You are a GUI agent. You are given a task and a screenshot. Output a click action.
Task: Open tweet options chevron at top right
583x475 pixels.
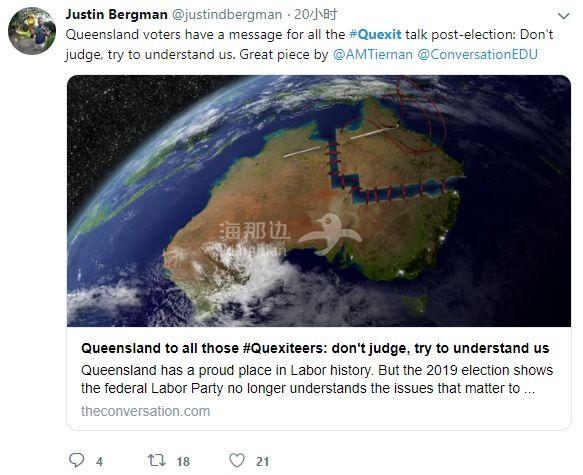point(564,16)
